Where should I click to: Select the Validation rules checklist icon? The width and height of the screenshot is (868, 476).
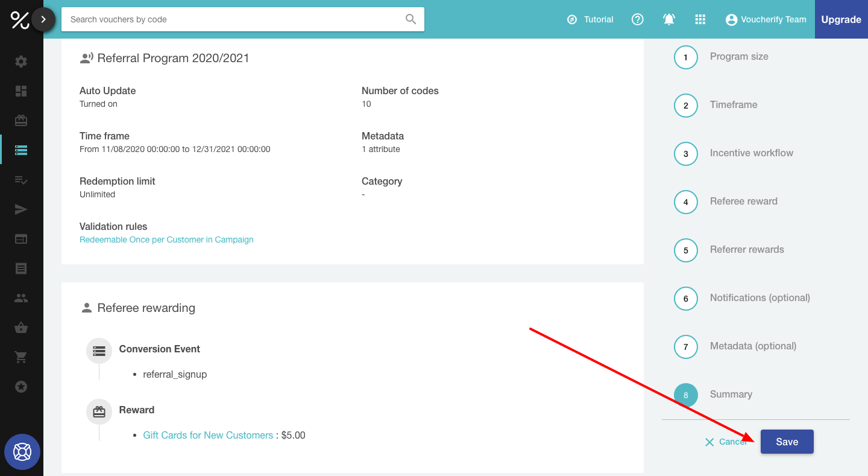(x=21, y=179)
